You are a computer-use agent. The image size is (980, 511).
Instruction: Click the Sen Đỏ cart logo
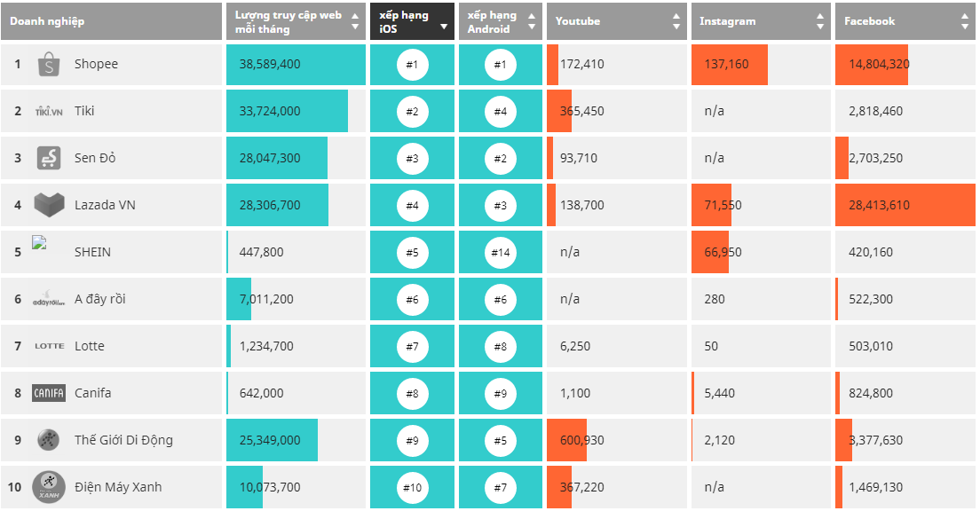pos(49,159)
